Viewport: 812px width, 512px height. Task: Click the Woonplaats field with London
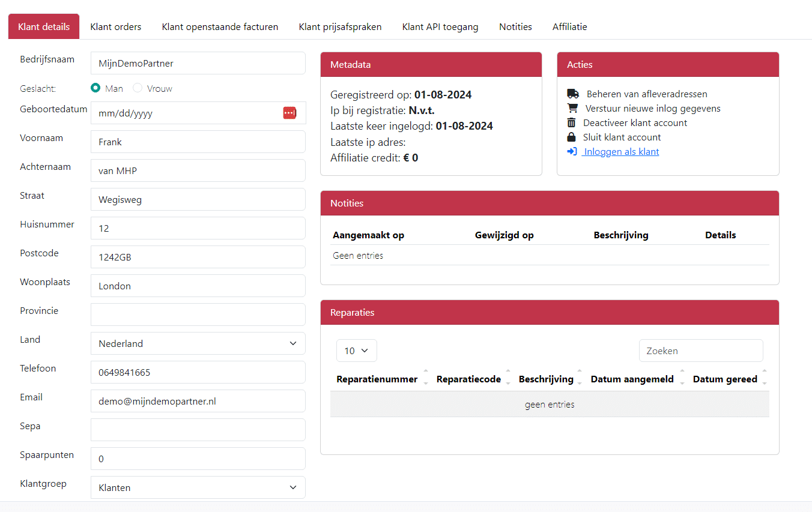(x=198, y=286)
